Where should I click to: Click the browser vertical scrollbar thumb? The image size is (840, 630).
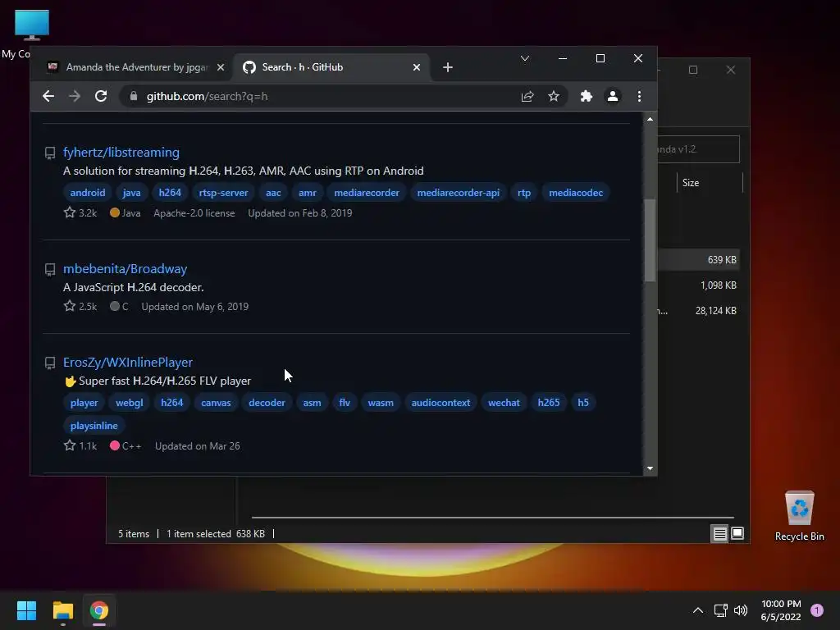pyautogui.click(x=650, y=240)
